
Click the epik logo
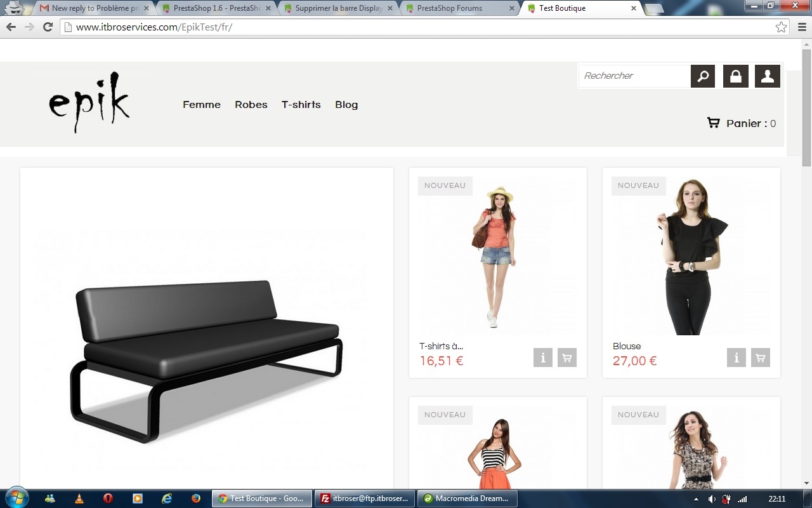[89, 102]
